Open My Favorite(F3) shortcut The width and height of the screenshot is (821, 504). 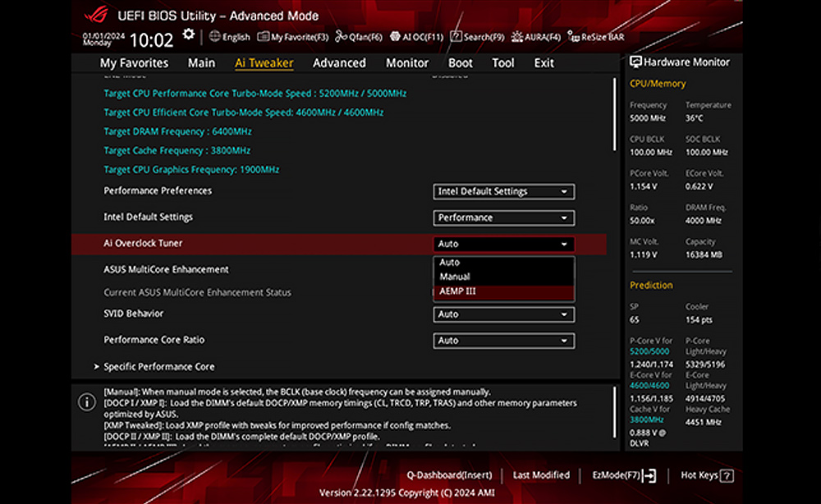click(x=293, y=37)
